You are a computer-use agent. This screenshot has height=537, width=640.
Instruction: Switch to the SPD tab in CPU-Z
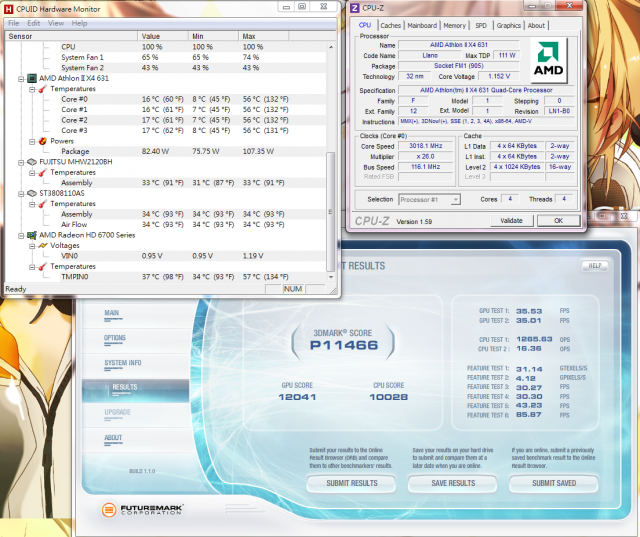tap(481, 25)
